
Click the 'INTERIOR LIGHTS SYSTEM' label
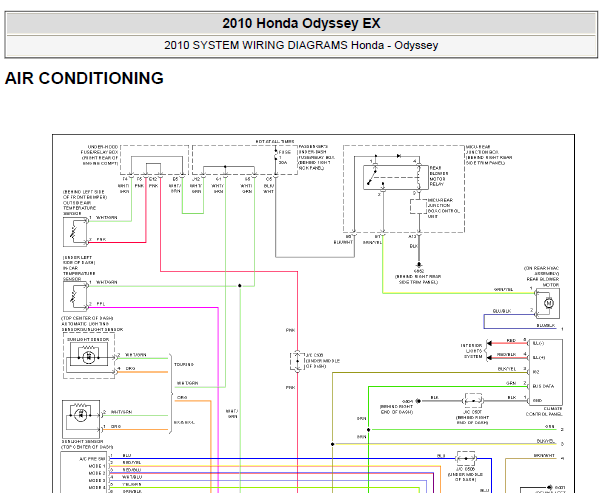(x=471, y=351)
